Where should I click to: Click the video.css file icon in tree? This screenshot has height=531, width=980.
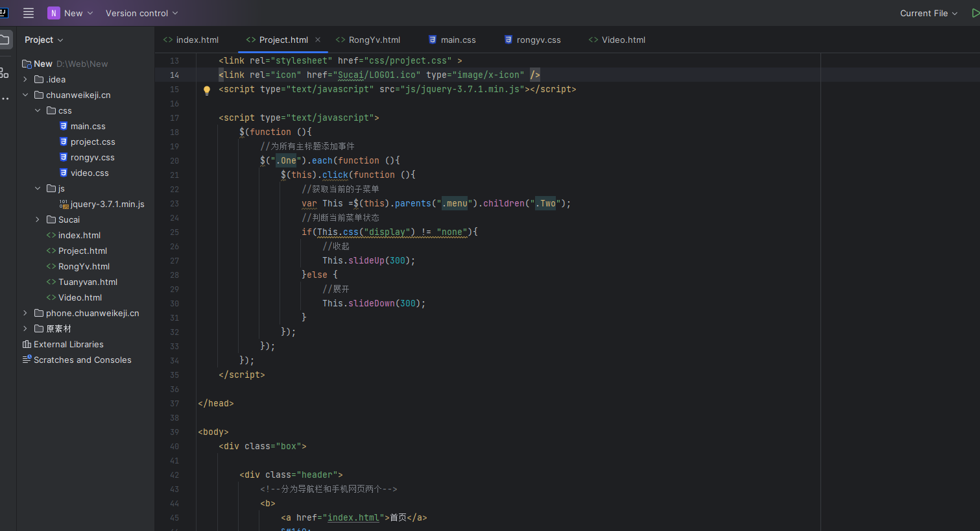(64, 173)
